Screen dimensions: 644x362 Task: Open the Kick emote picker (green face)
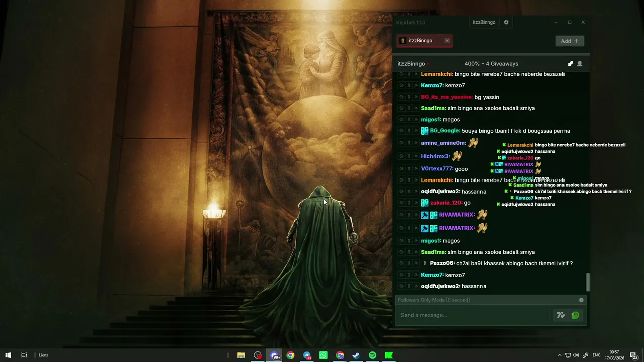point(575,315)
